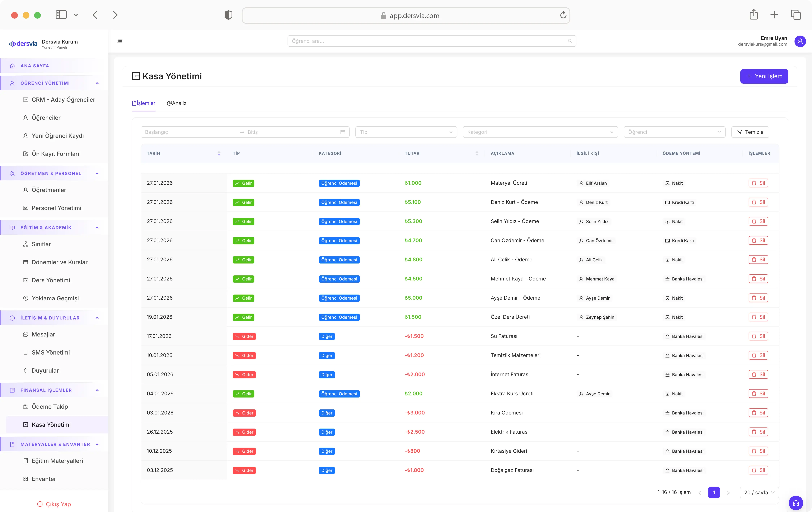Click the Yeni İşlem button
Viewport: 812px width, 512px height.
click(x=764, y=76)
